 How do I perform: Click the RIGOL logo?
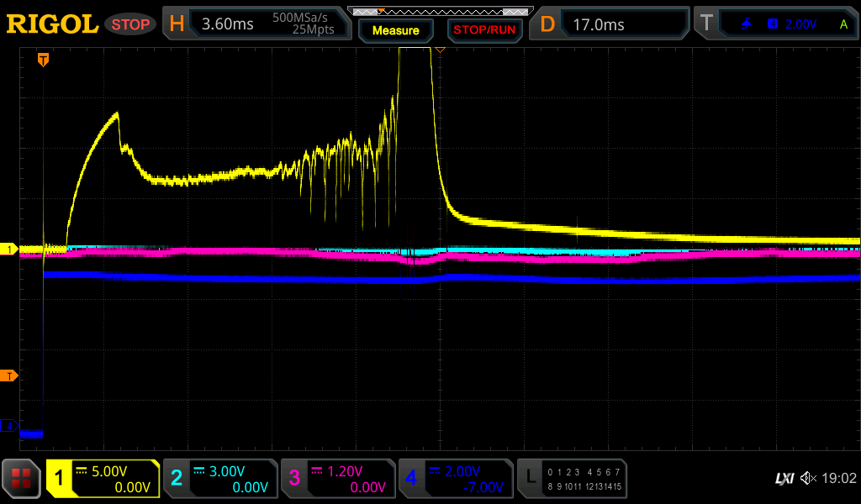click(52, 24)
